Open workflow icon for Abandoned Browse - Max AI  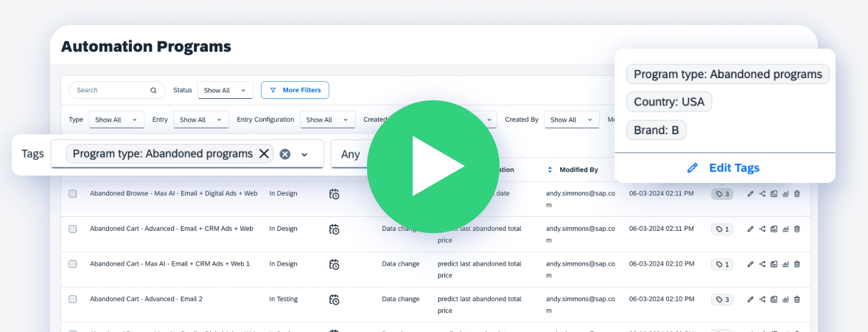(x=763, y=194)
